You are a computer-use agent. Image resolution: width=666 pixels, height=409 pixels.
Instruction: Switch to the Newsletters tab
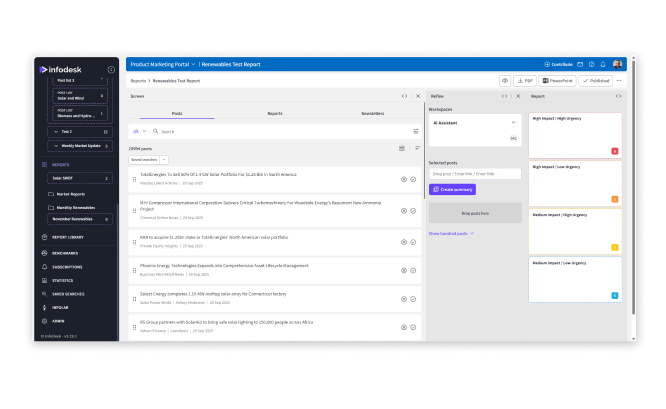click(372, 114)
